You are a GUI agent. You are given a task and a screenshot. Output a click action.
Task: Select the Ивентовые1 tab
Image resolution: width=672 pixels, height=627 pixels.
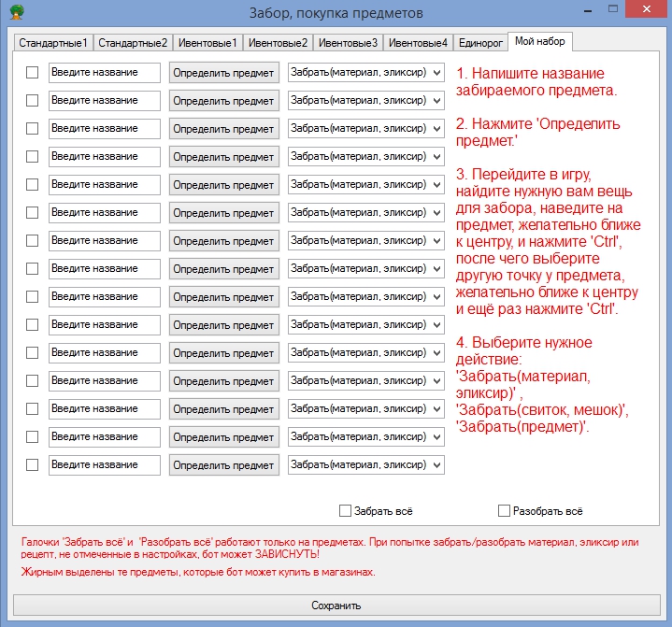tap(207, 43)
